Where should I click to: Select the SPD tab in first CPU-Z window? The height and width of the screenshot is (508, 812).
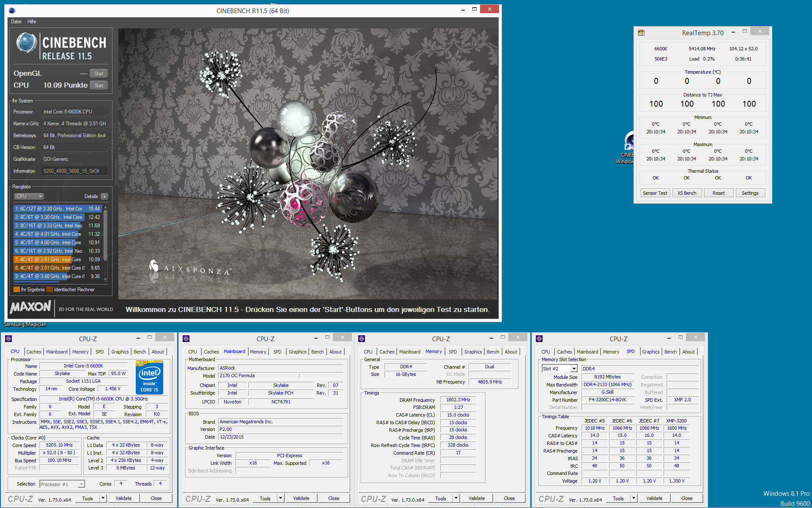100,352
